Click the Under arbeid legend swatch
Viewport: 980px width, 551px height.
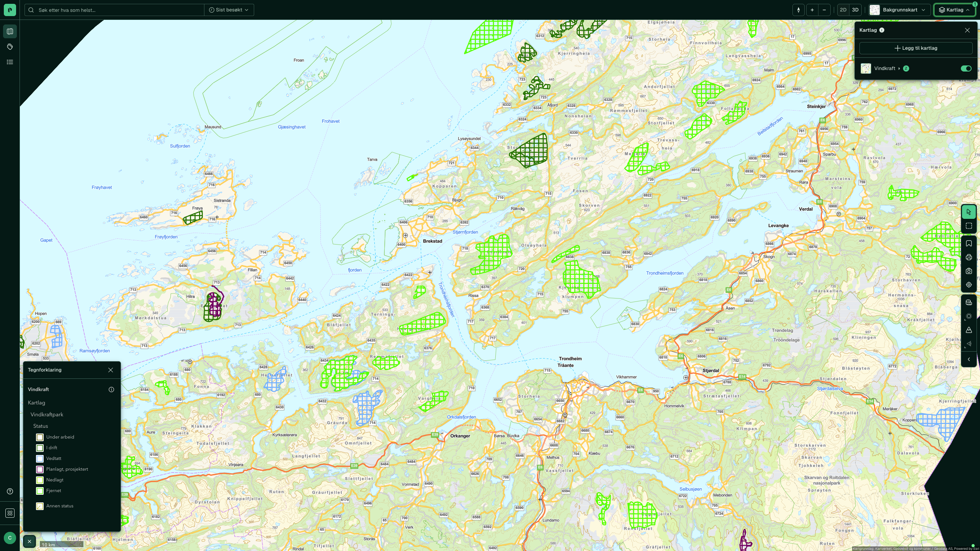(x=40, y=437)
